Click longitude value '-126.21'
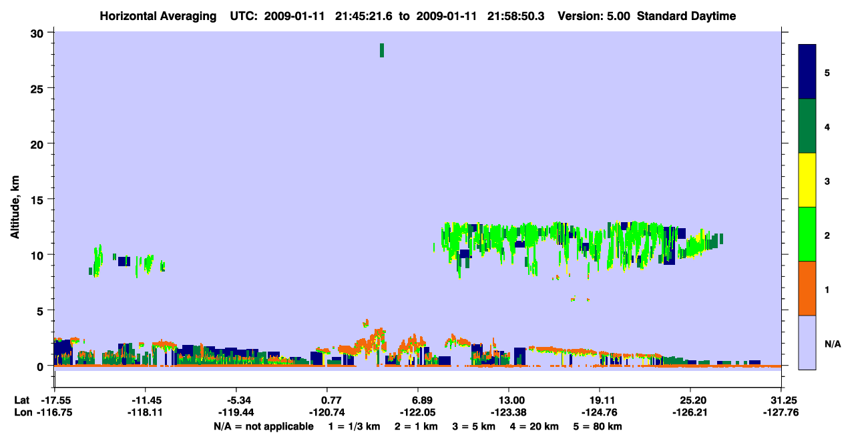868x445 pixels. 690,412
